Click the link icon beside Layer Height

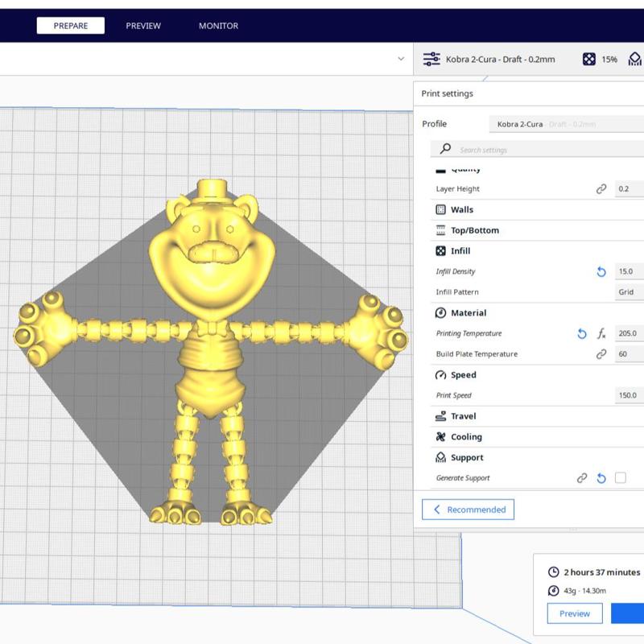point(601,189)
